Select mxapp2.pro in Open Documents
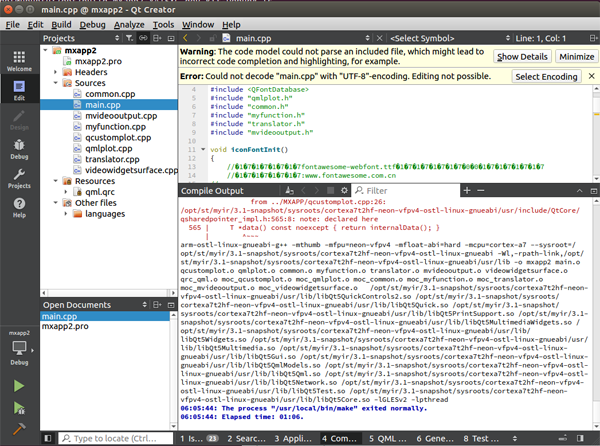The image size is (600, 446). (65, 326)
